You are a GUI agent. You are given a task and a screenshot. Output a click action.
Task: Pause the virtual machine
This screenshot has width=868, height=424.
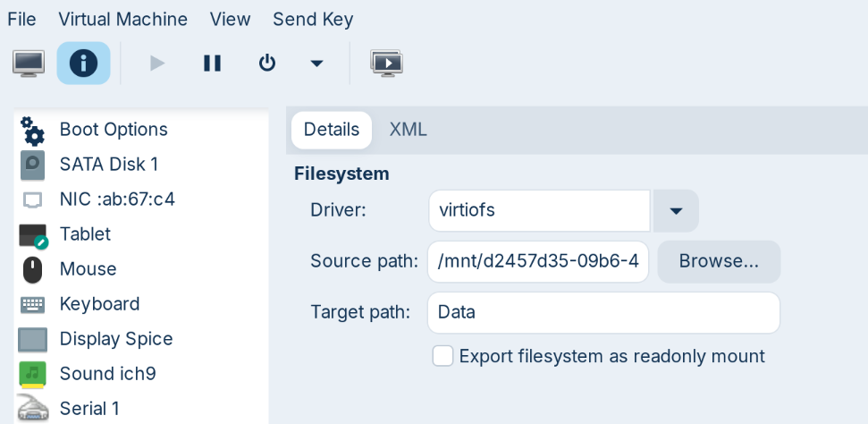[x=212, y=64]
